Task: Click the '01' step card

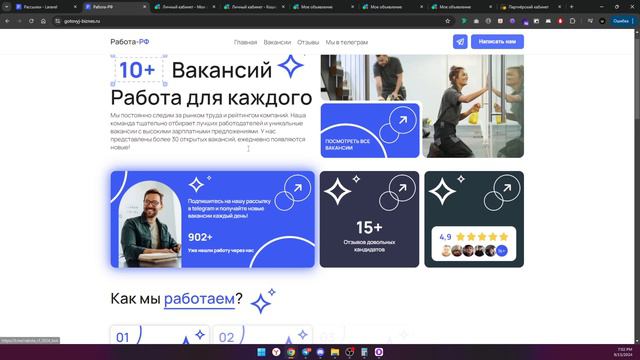Action: point(160,334)
